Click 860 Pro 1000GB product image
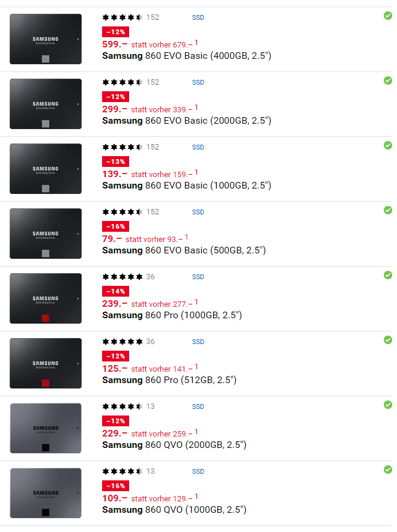Image resolution: width=397 pixels, height=532 pixels. coord(46,298)
